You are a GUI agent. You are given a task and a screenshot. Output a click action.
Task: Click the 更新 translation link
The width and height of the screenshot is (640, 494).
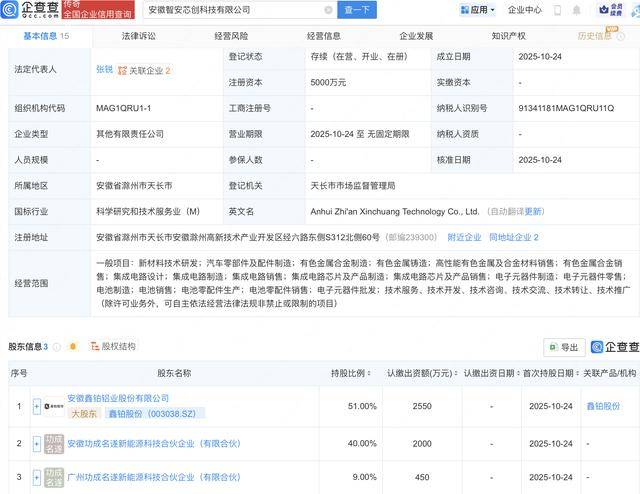point(533,211)
